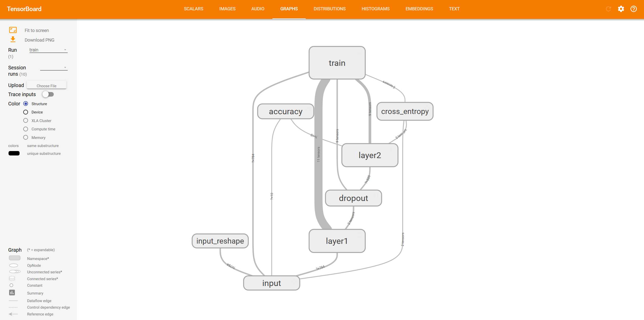Click the Download PNG icon
This screenshot has width=644, height=320.
(13, 39)
